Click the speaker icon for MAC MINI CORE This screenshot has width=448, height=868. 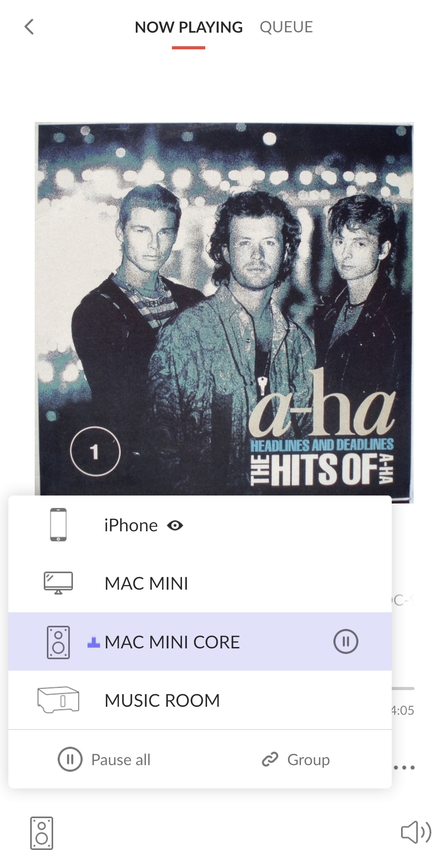(58, 642)
